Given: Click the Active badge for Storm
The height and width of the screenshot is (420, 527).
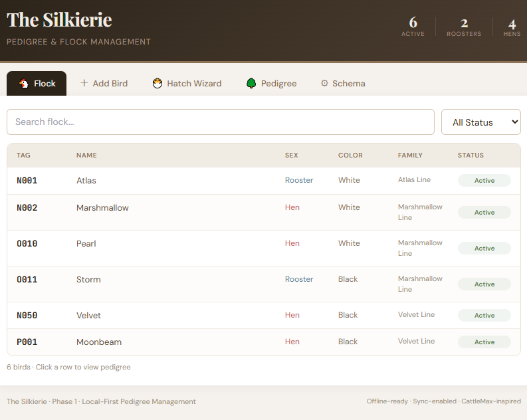Looking at the screenshot, I should click(x=484, y=284).
